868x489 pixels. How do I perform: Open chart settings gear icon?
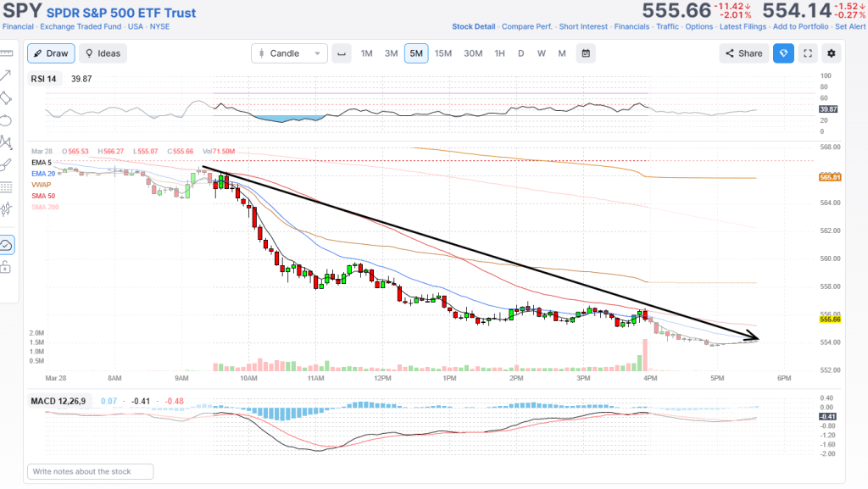coord(832,53)
